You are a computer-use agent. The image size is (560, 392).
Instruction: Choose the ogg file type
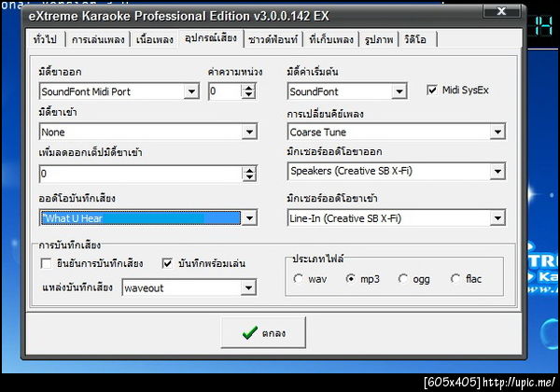coord(403,278)
